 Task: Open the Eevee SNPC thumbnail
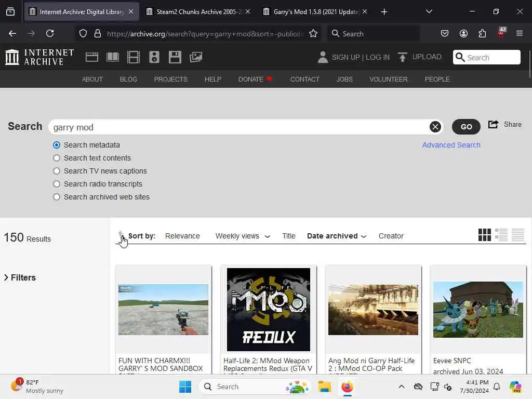[x=478, y=310]
